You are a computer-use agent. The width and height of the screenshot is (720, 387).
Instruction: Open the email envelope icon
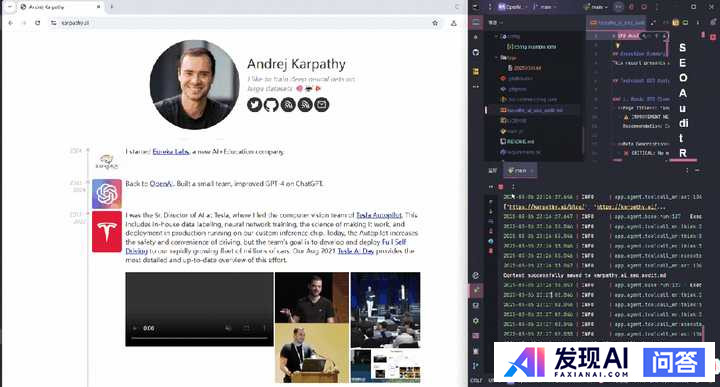click(321, 105)
